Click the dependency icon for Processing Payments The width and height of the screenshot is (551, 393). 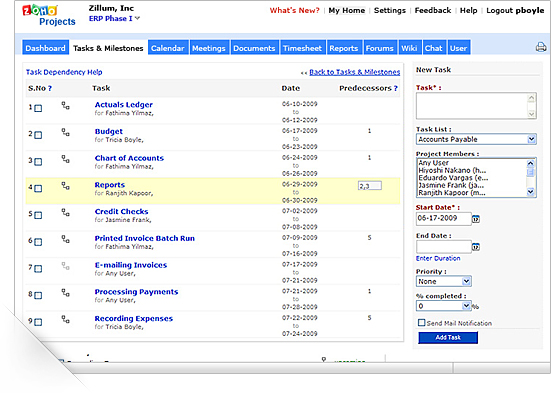click(65, 292)
